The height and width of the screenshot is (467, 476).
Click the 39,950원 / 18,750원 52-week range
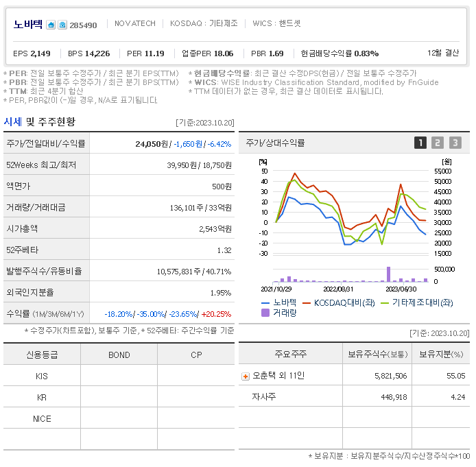(x=199, y=165)
